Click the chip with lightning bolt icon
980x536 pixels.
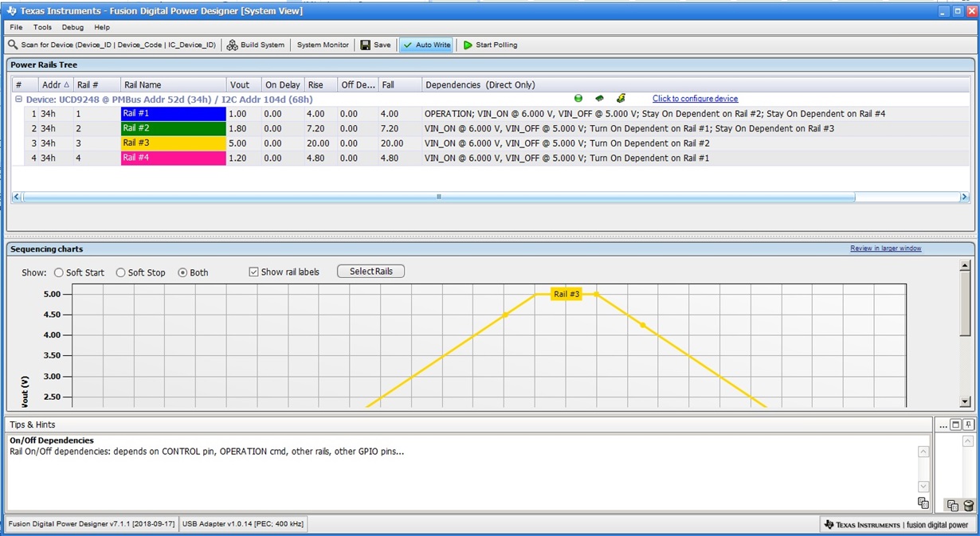coord(621,99)
